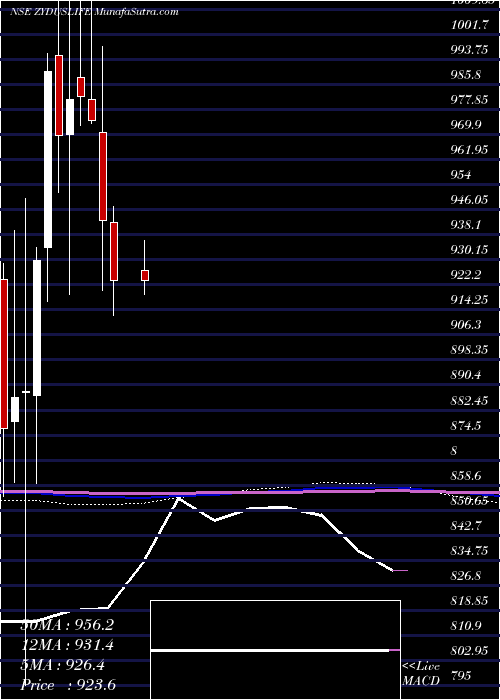Click the 922.2 axis label
The width and height of the screenshot is (500, 700).
click(x=466, y=275)
